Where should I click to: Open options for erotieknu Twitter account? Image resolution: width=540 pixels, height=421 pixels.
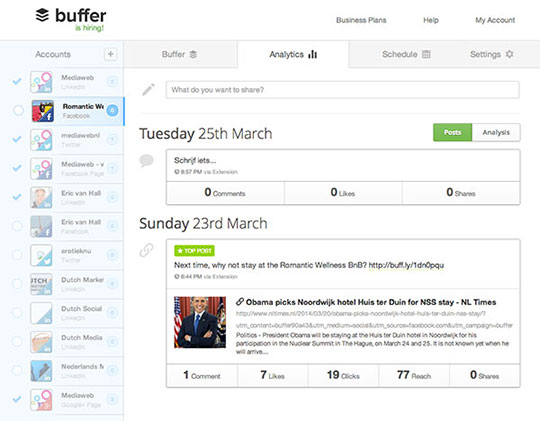112,255
